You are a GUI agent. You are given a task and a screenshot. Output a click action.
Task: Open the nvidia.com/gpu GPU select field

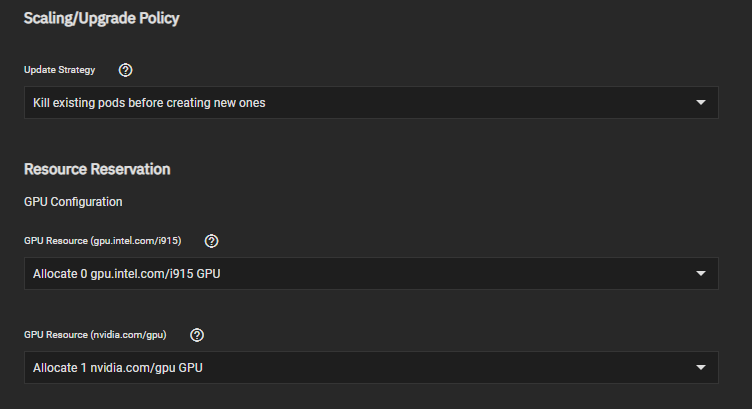pos(370,367)
